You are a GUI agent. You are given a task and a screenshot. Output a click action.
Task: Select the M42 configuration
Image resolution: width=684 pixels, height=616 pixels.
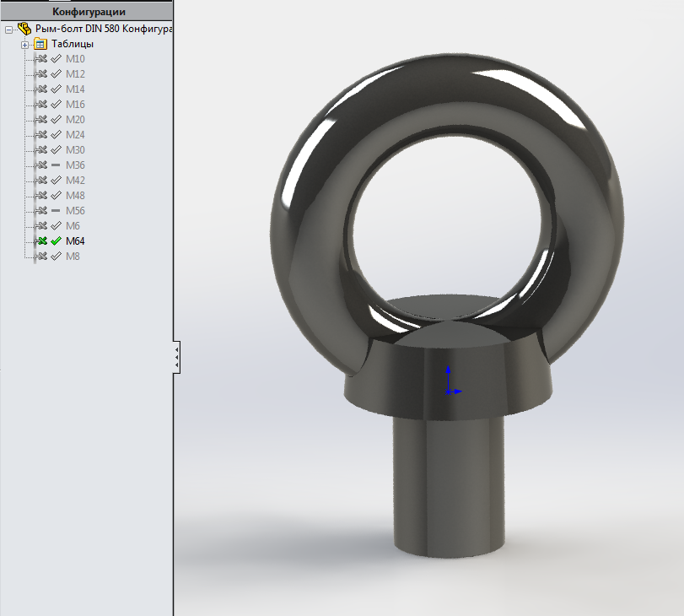(x=75, y=181)
